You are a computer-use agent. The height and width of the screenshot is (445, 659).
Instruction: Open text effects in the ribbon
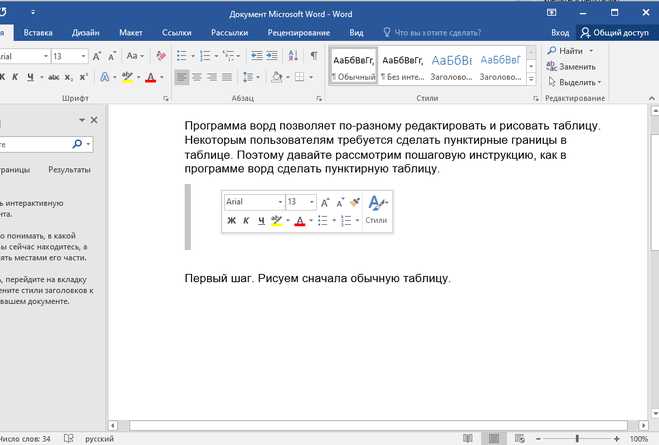(x=104, y=77)
